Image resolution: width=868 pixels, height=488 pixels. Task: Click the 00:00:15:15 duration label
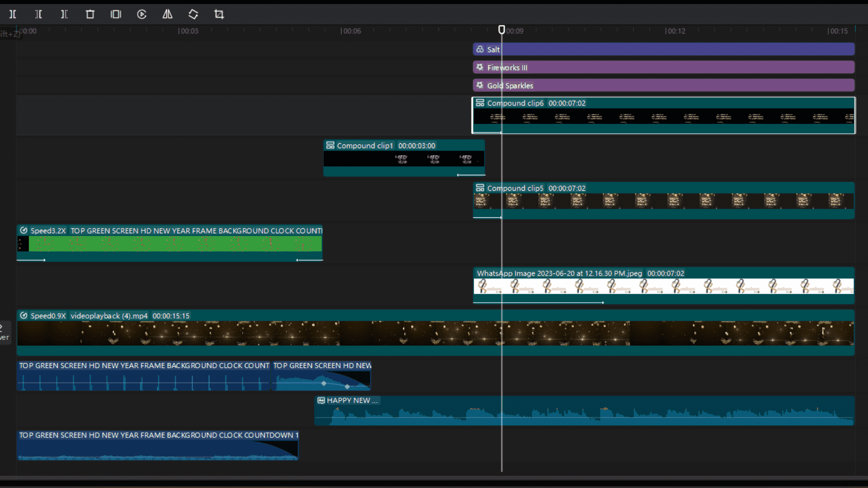(171, 315)
